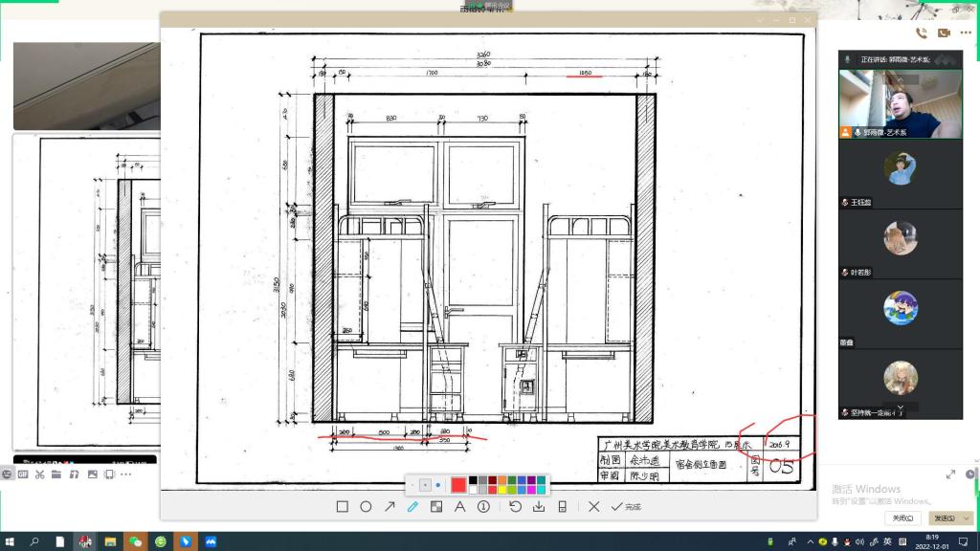This screenshot has height=551, width=980.
Task: Download the annotated screenshot
Action: (x=539, y=507)
